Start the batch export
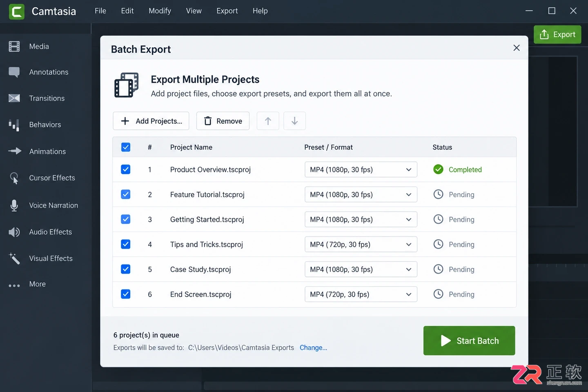 (469, 341)
